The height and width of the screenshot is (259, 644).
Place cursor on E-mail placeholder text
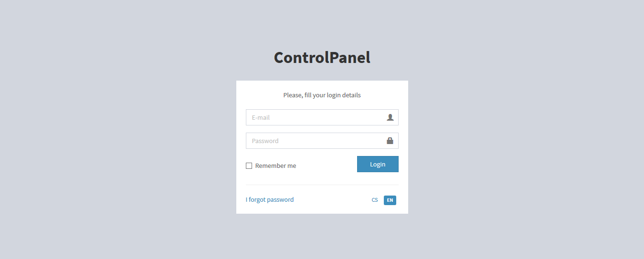261,117
